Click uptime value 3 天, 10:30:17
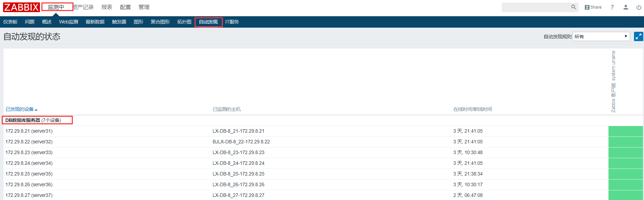Screen dimensions: 644x200 (x=468, y=184)
